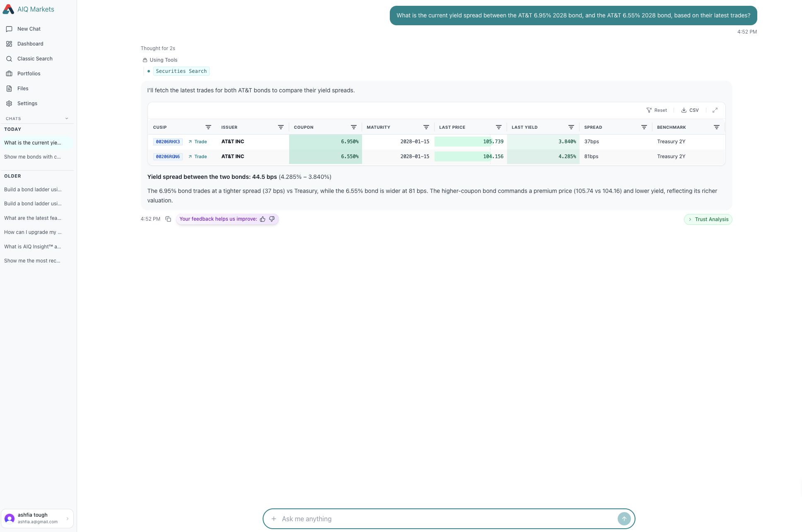Image resolution: width=802 pixels, height=532 pixels.
Task: Click the thumbs up feedback icon
Action: (x=263, y=219)
